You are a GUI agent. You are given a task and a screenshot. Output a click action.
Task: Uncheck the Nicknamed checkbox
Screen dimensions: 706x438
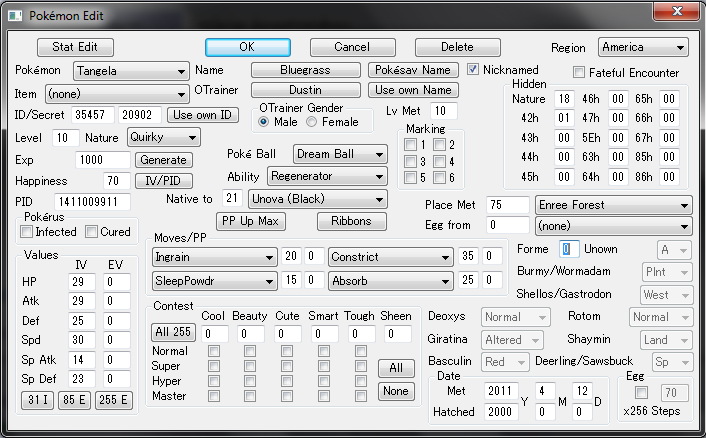(474, 70)
